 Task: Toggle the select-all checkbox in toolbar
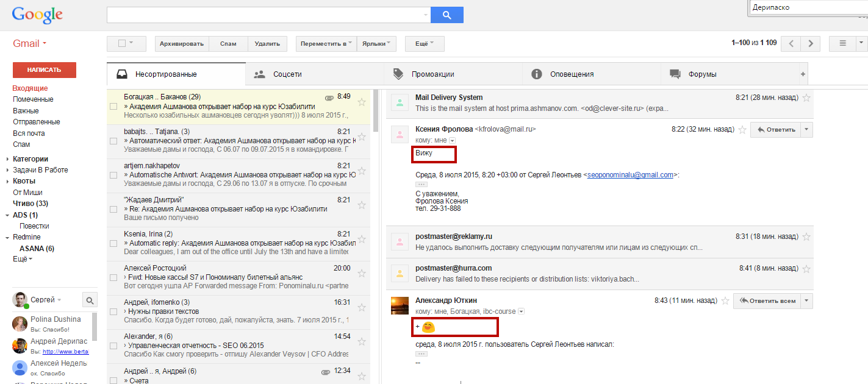[122, 43]
